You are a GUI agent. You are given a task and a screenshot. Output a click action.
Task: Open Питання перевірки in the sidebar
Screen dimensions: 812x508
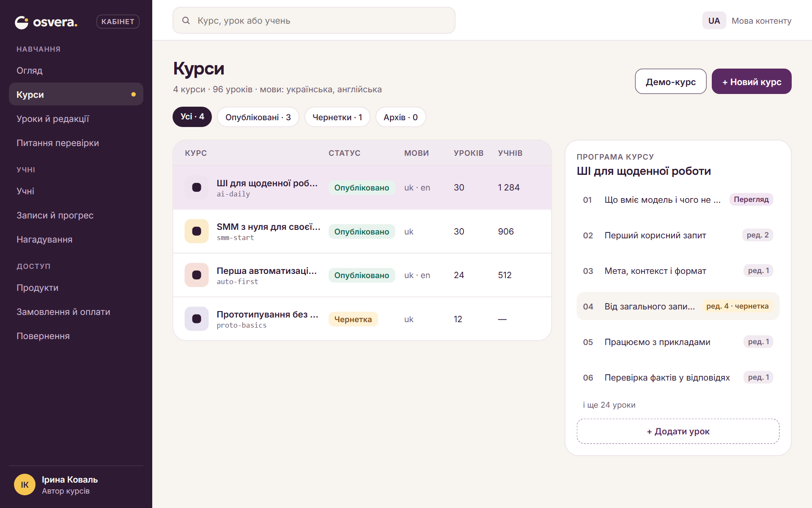(x=76, y=143)
